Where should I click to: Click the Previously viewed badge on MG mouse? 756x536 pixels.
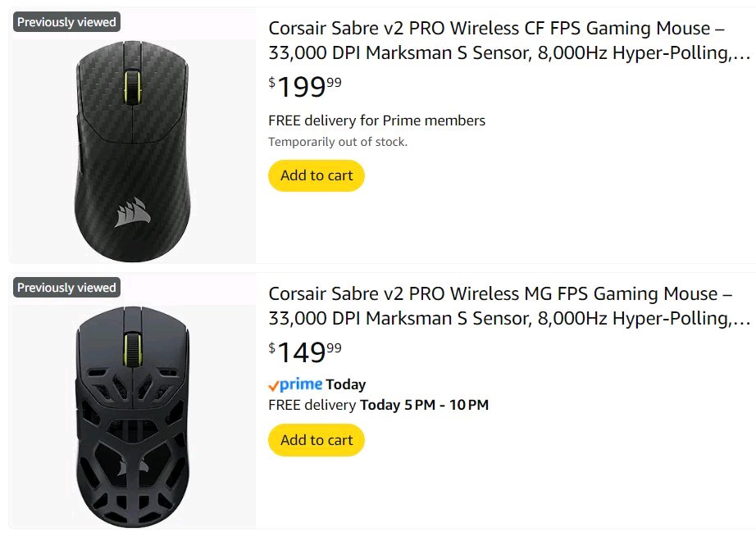click(x=67, y=288)
